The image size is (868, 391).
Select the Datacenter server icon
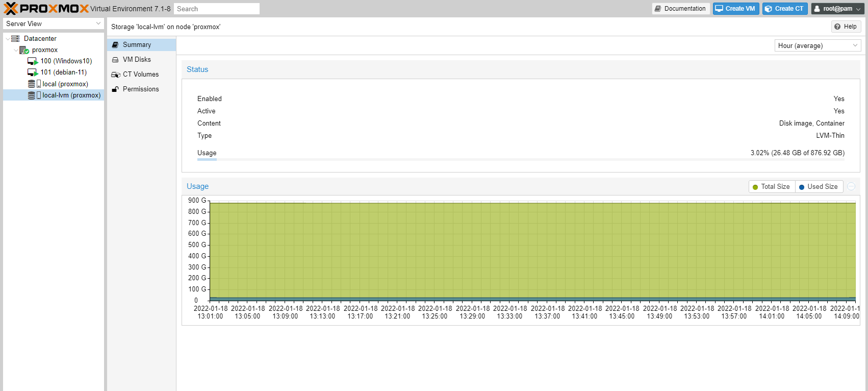pos(15,39)
